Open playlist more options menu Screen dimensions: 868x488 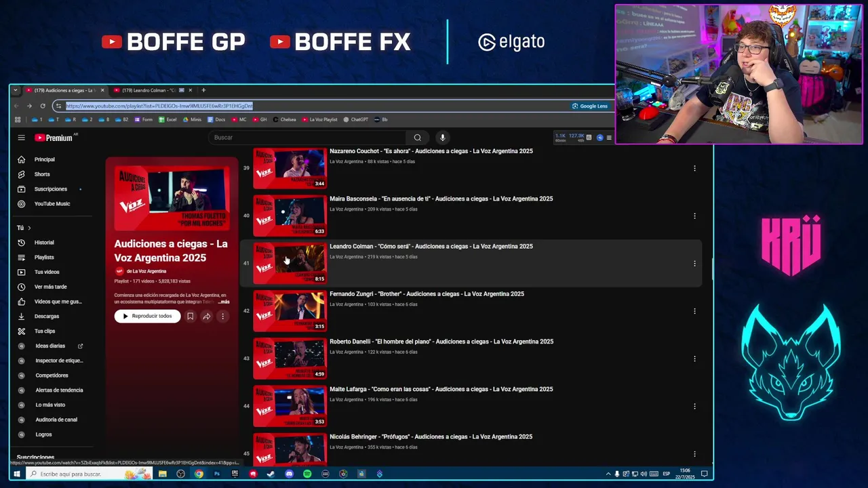coord(222,316)
